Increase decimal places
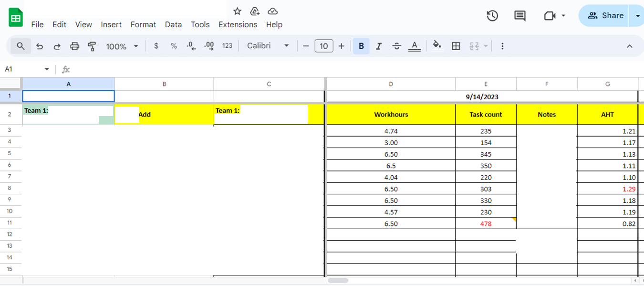 tap(209, 46)
